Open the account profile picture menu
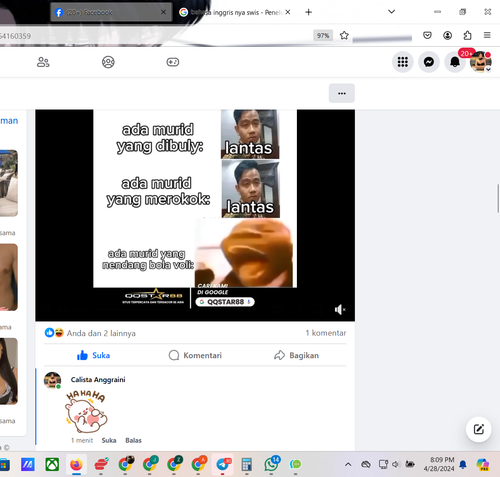Screen dimensions: 500x477 tap(480, 62)
